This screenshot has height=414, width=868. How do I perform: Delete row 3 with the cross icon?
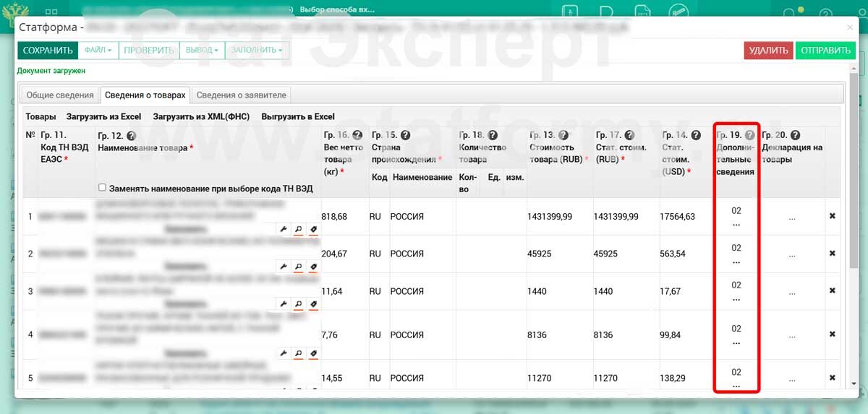[833, 291]
